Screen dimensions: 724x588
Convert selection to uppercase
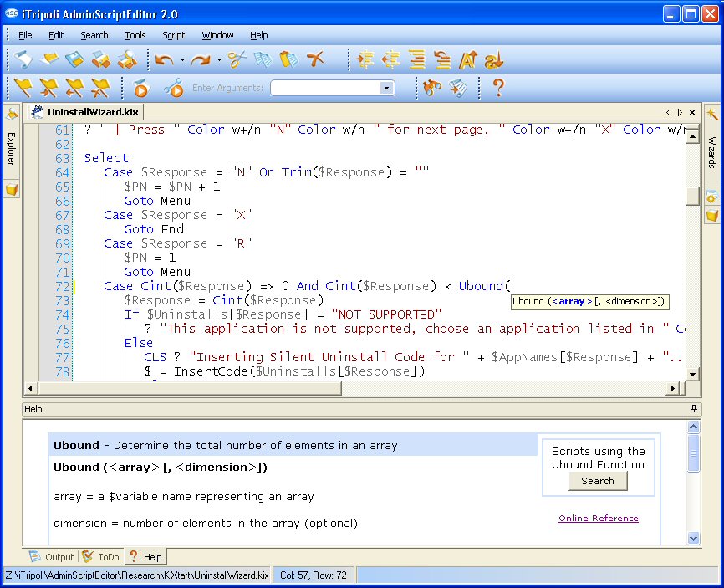(x=467, y=59)
